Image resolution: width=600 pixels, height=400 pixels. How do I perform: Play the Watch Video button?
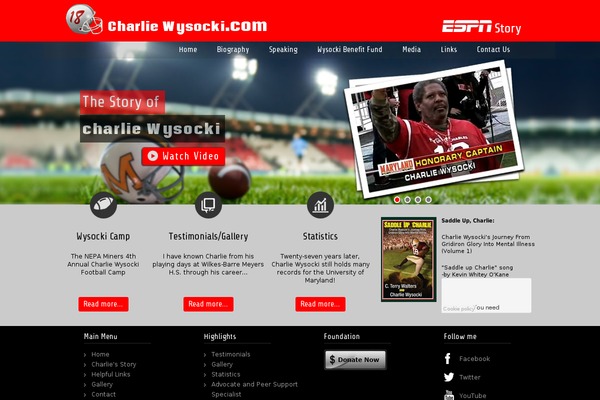[x=183, y=156]
